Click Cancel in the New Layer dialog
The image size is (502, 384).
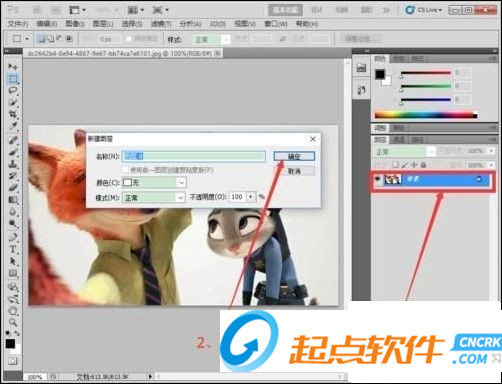click(x=294, y=171)
